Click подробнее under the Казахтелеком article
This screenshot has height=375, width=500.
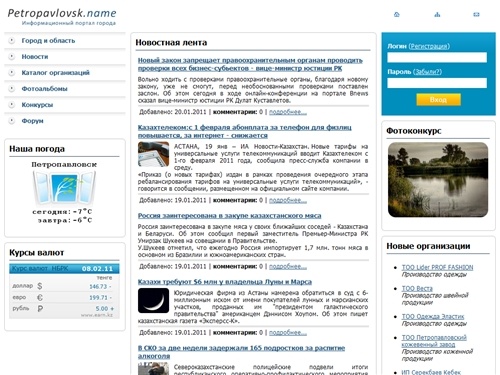coord(288,200)
